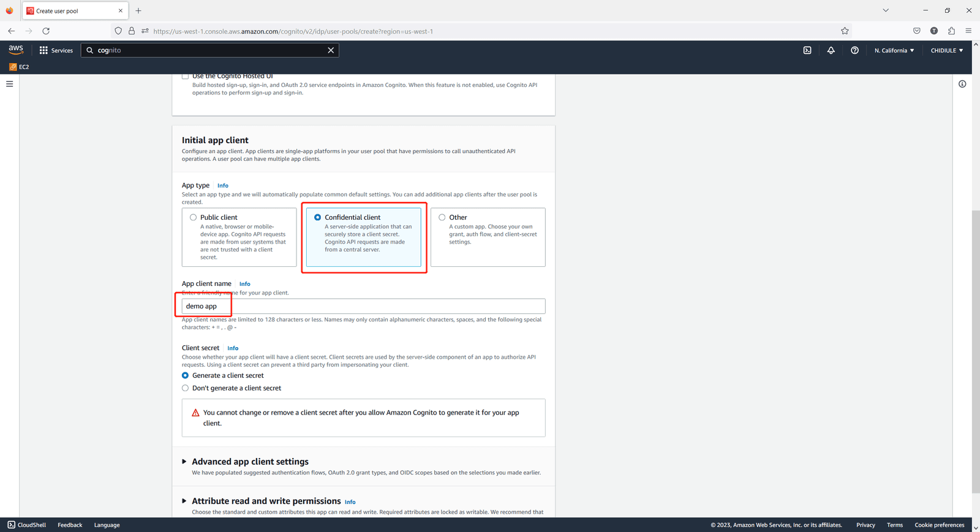Select the Confidential client app type
The width and height of the screenshot is (980, 532).
click(317, 217)
